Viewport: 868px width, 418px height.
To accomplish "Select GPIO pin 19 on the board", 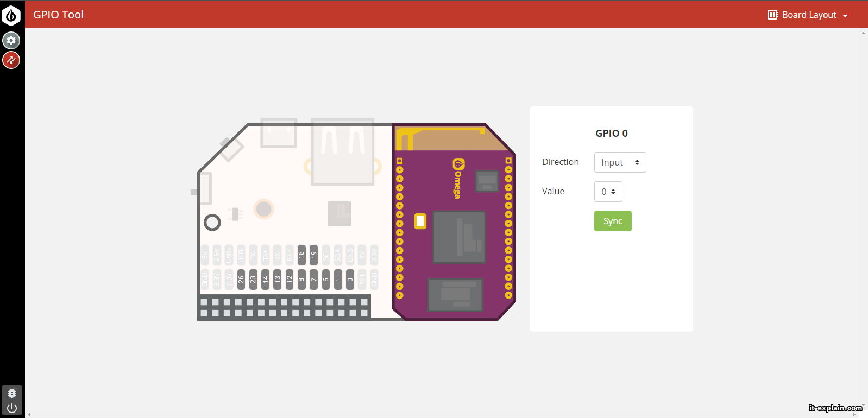I will (x=313, y=255).
